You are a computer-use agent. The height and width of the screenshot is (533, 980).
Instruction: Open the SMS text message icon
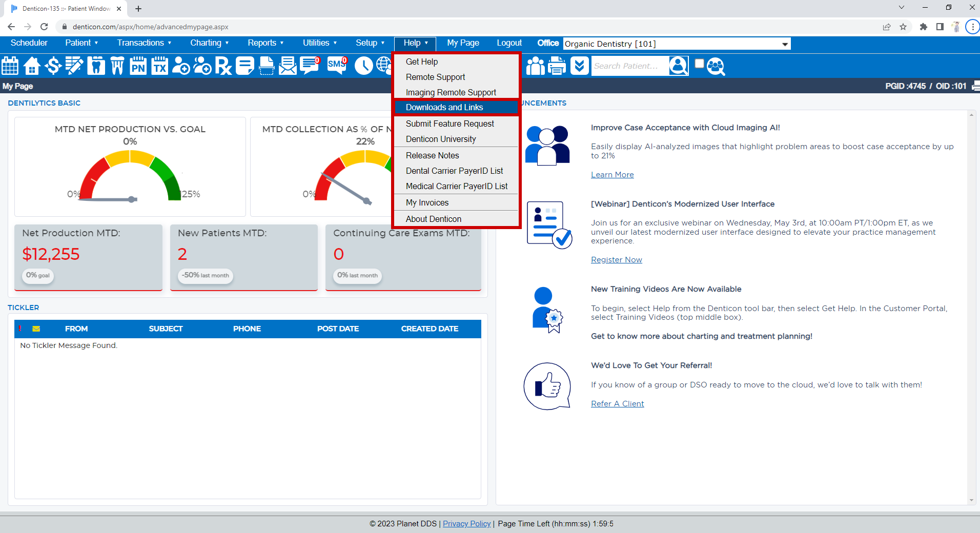click(337, 66)
